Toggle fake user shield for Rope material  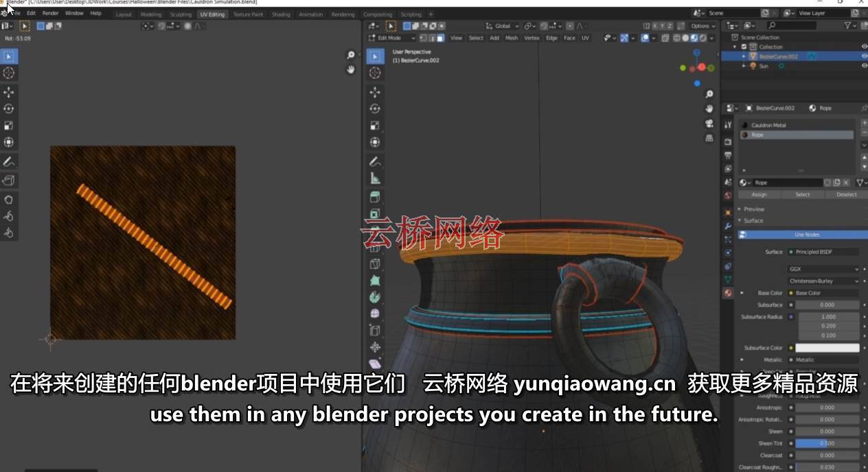(x=827, y=182)
